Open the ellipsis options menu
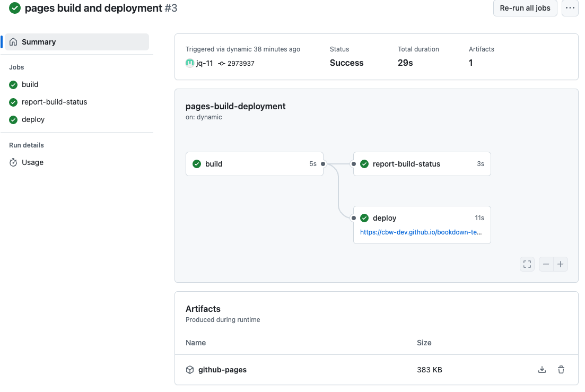The width and height of the screenshot is (585, 392). coord(570,8)
